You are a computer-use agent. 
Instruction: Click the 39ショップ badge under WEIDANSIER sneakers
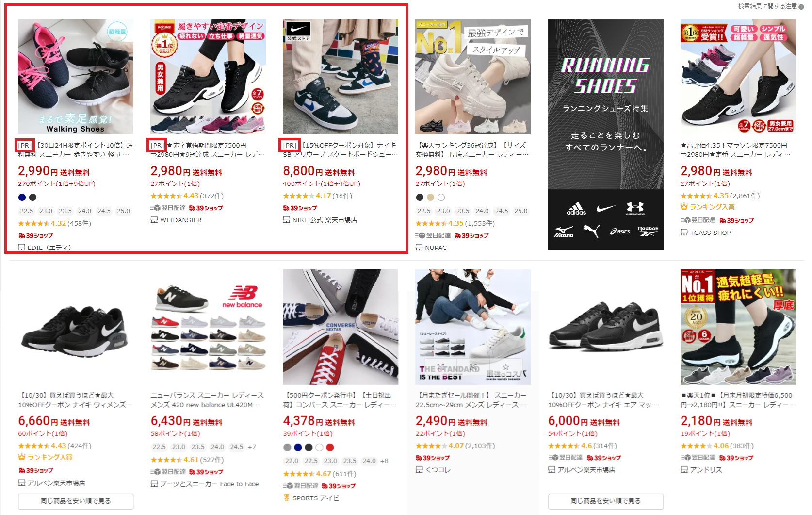click(206, 208)
